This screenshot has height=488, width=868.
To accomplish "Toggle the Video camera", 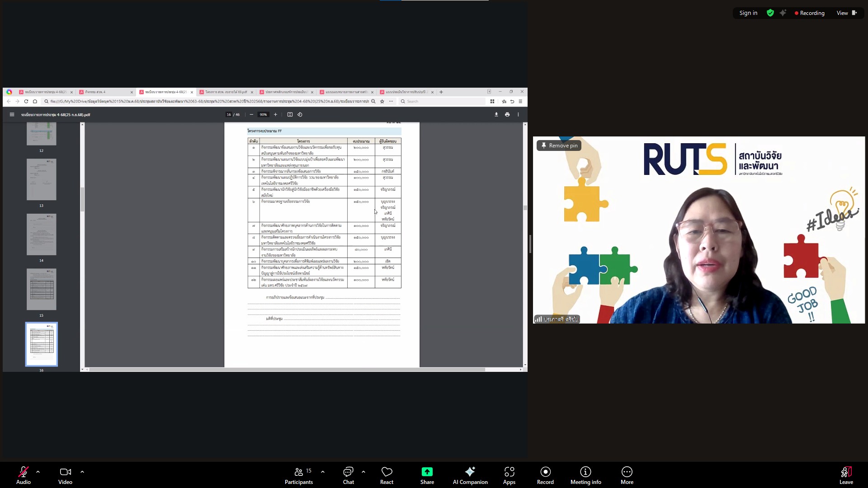I will [x=65, y=472].
